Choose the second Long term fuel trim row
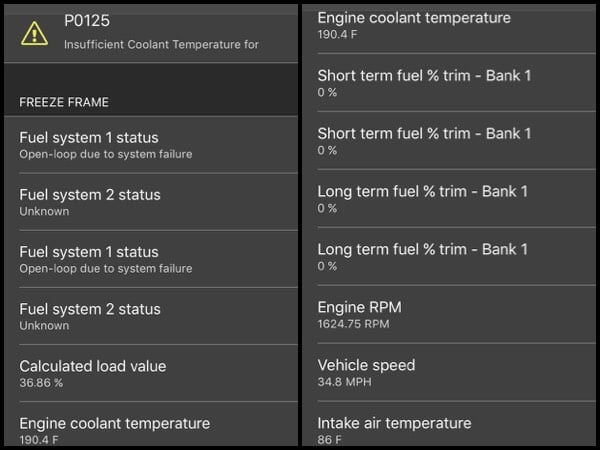The width and height of the screenshot is (600, 450). coord(448,256)
